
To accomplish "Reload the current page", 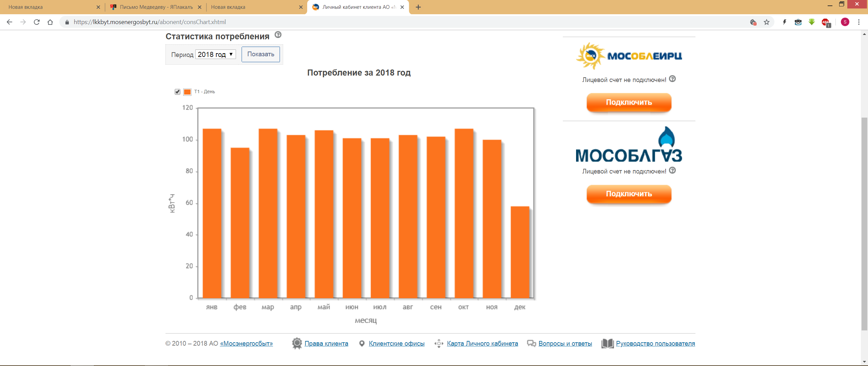I will [37, 22].
